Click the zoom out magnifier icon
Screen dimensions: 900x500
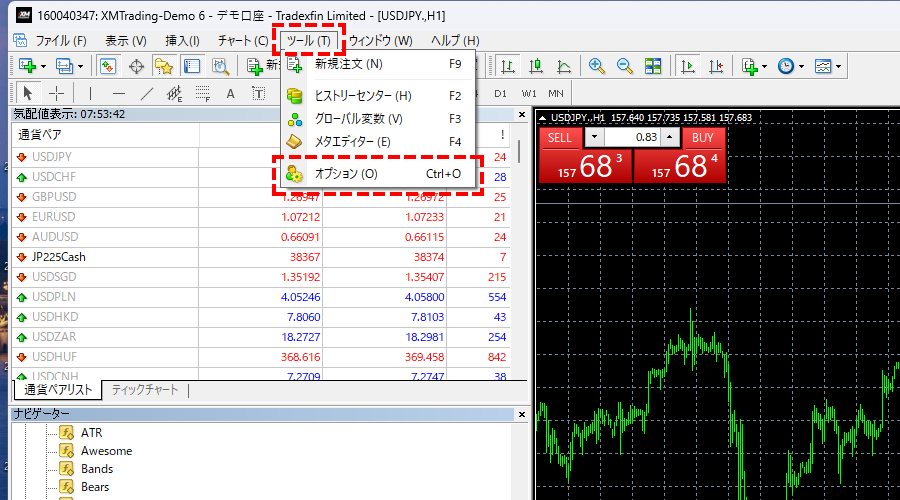(625, 66)
